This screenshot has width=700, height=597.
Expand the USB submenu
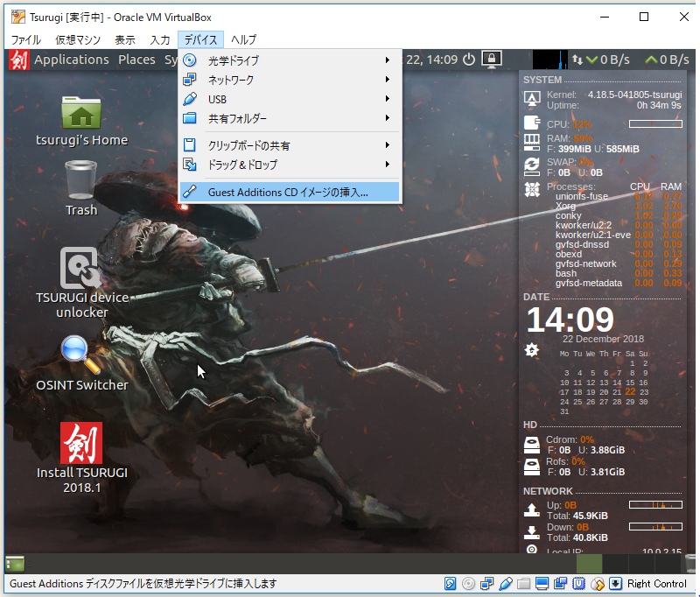tap(290, 99)
